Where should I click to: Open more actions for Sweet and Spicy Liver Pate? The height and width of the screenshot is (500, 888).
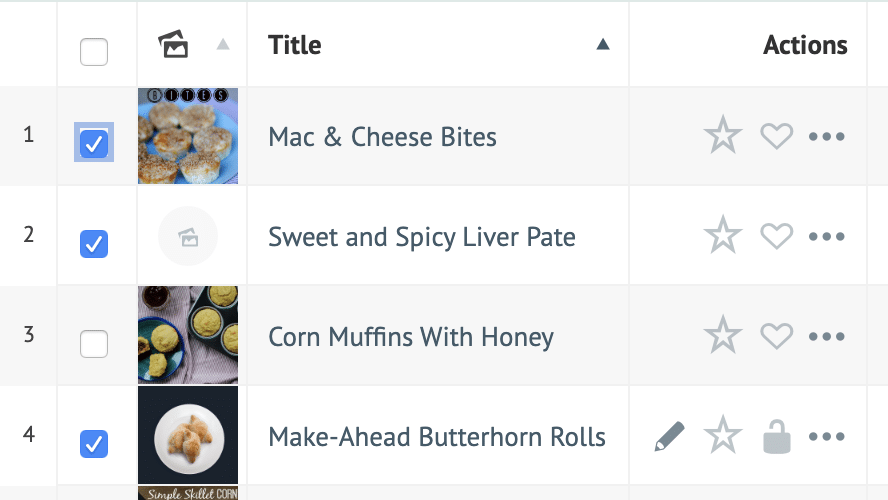pyautogui.click(x=827, y=236)
